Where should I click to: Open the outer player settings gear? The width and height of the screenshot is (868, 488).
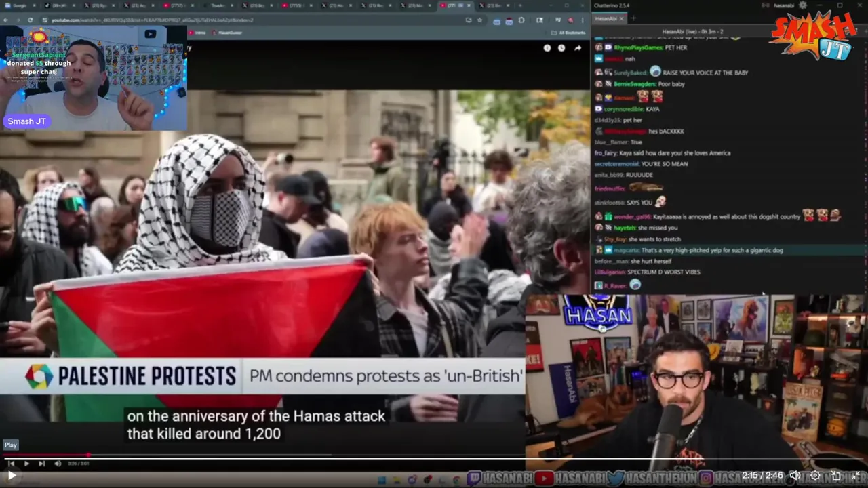pyautogui.click(x=816, y=476)
